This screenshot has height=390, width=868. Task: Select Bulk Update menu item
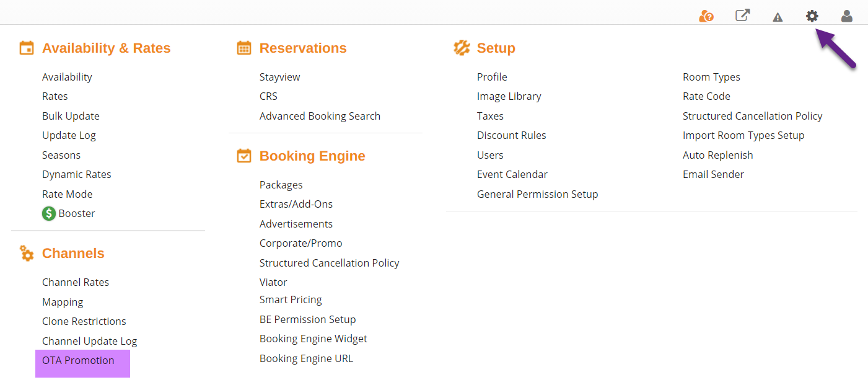pyautogui.click(x=71, y=116)
